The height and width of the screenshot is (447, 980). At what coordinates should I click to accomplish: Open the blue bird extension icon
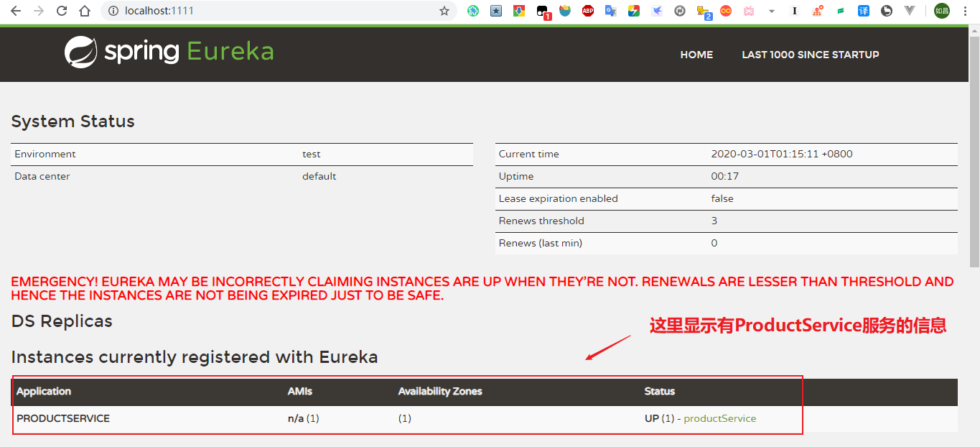pos(657,11)
